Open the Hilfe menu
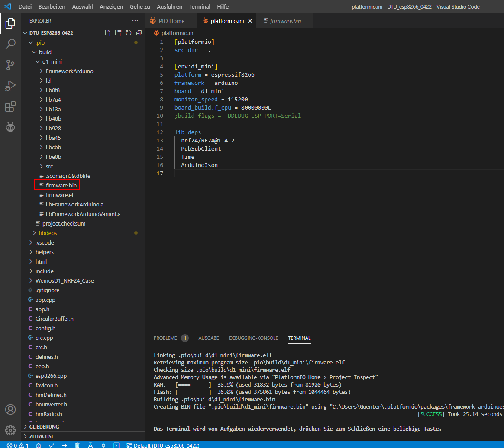504x448 pixels. (x=223, y=6)
